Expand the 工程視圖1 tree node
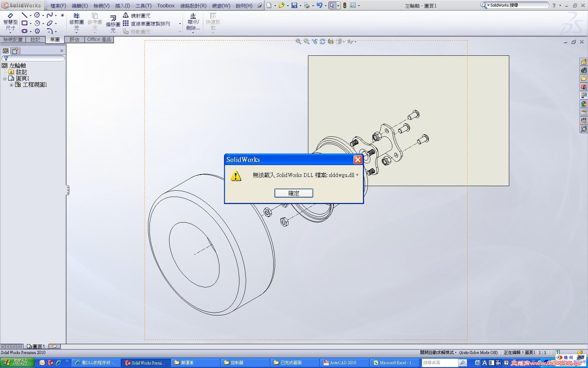 (x=11, y=85)
